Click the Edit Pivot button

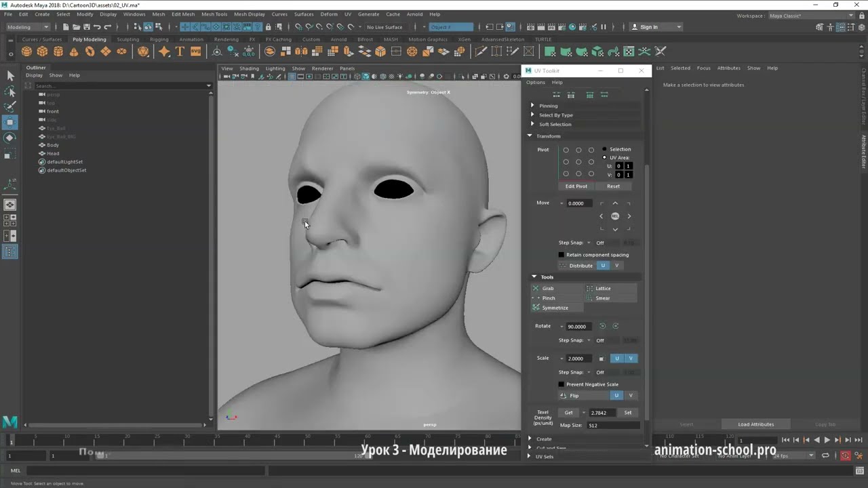pyautogui.click(x=576, y=186)
